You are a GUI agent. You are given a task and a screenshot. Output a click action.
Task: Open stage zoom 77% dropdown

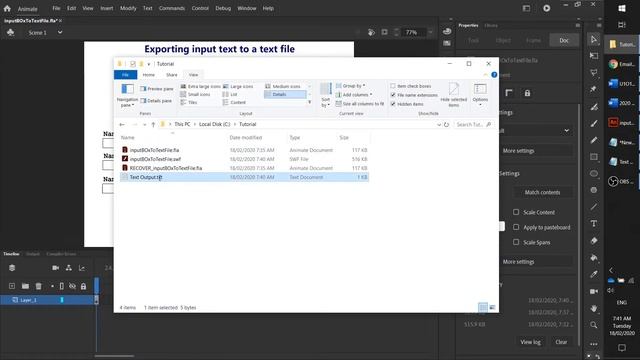[430, 32]
